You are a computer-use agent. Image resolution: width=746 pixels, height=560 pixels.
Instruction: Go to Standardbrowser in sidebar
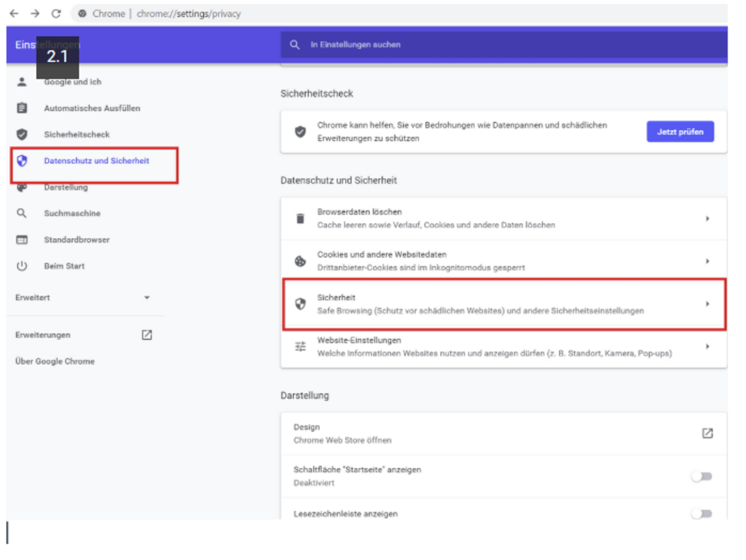click(76, 240)
